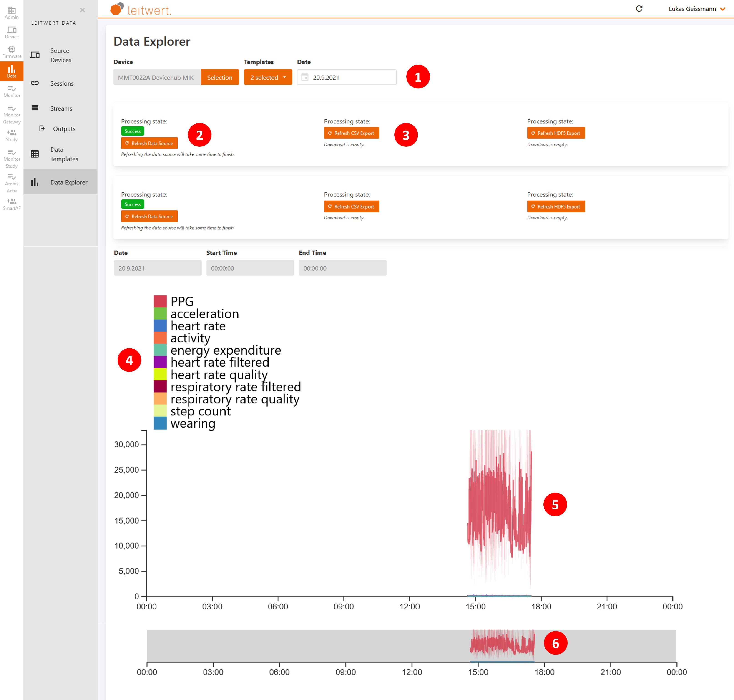Image resolution: width=734 pixels, height=700 pixels.
Task: Open Data Templates using its grid icon
Action: pos(35,154)
